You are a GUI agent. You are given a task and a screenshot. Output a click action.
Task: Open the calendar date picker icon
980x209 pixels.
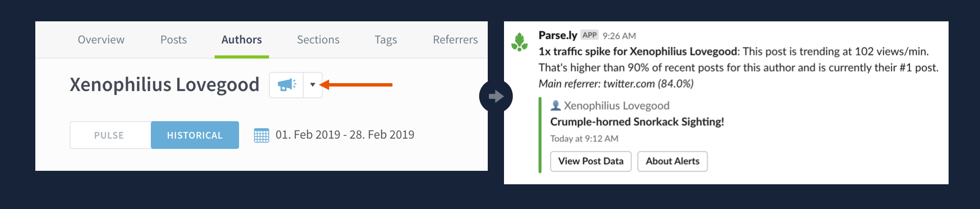[261, 135]
